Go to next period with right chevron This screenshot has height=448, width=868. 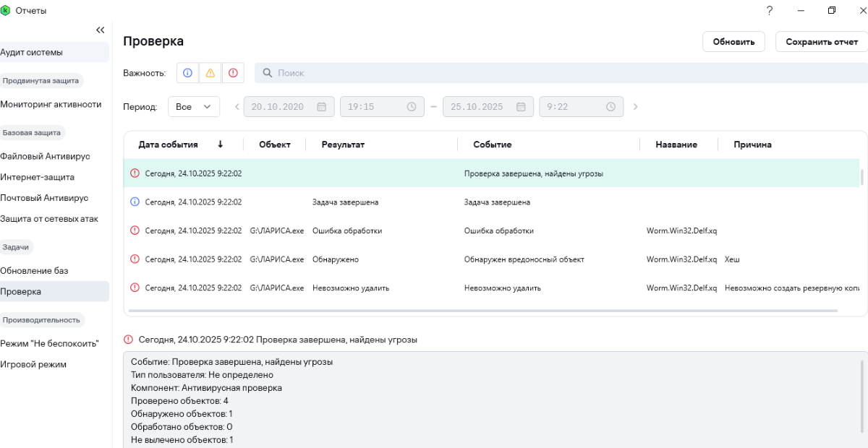636,107
